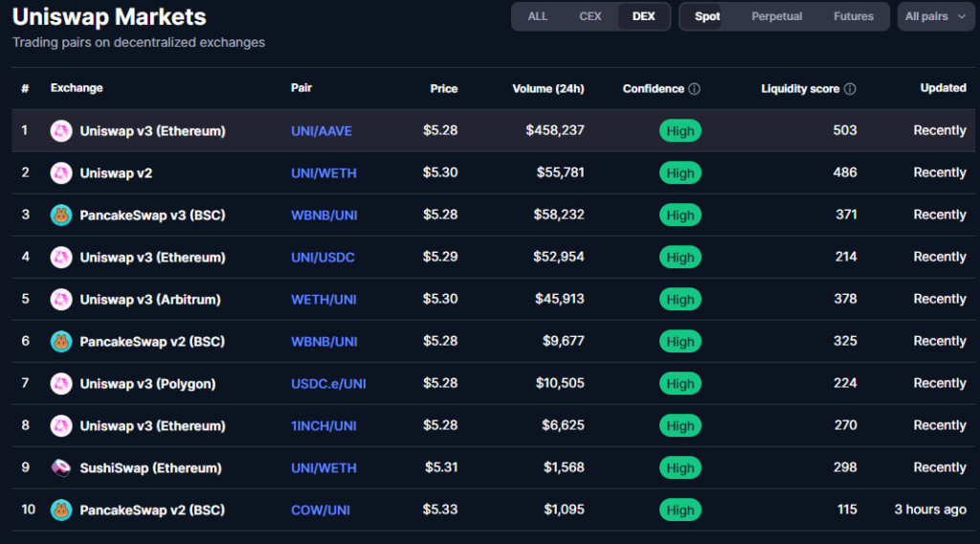This screenshot has height=544, width=980.
Task: Click Uniswap v3 (Arbitrum) logo icon
Action: [61, 299]
